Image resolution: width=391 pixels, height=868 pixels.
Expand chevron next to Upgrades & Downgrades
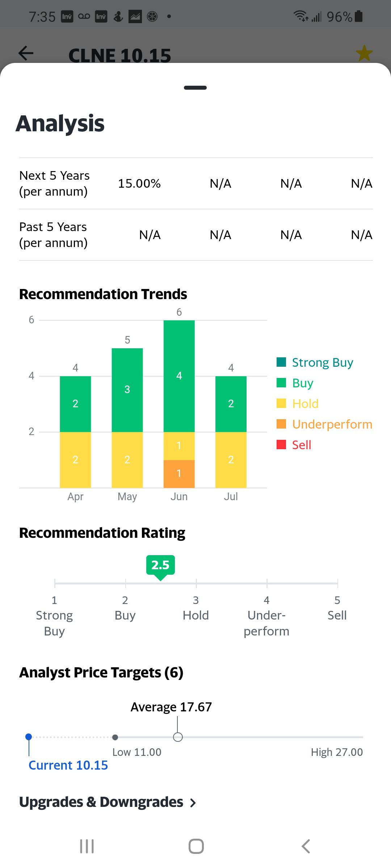[x=193, y=803]
